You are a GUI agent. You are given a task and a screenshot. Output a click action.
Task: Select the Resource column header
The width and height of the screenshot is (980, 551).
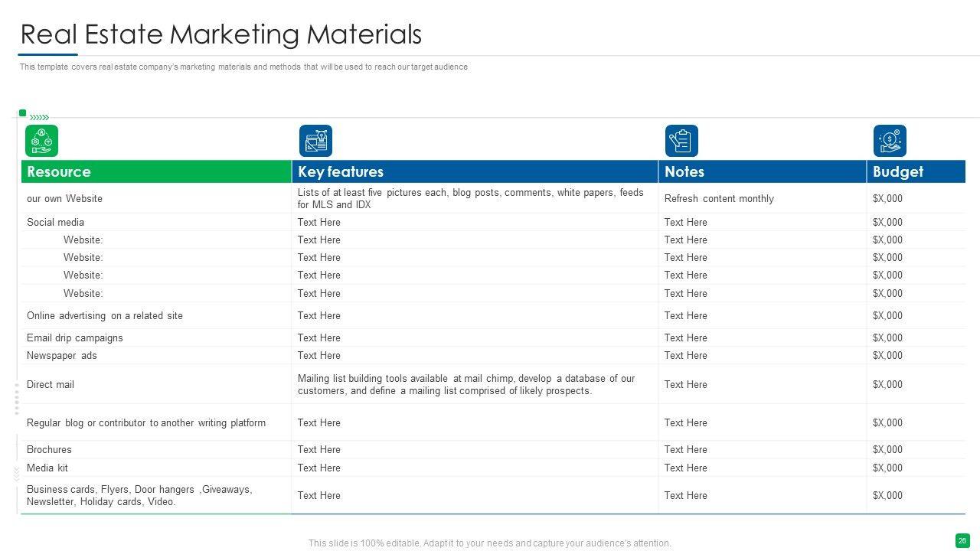pos(59,171)
